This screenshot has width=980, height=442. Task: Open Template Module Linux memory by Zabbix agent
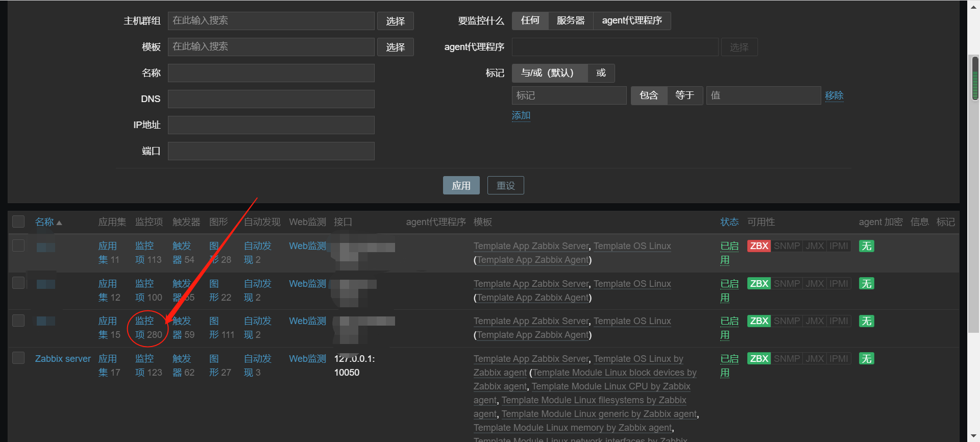[x=573, y=428]
